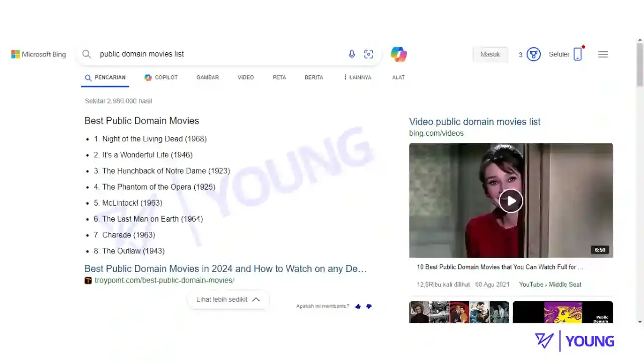
Task: Click the page vertical scrollbar thumb
Action: click(640, 65)
